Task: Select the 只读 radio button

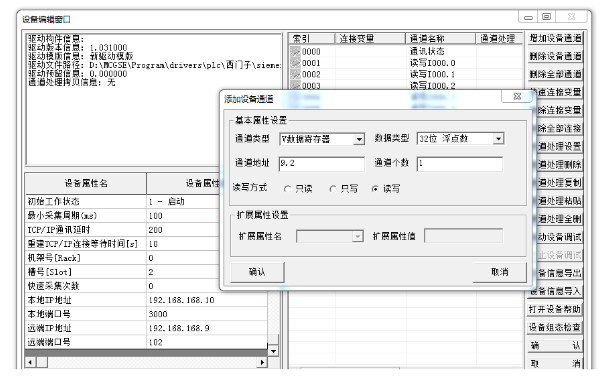Action: (x=287, y=189)
